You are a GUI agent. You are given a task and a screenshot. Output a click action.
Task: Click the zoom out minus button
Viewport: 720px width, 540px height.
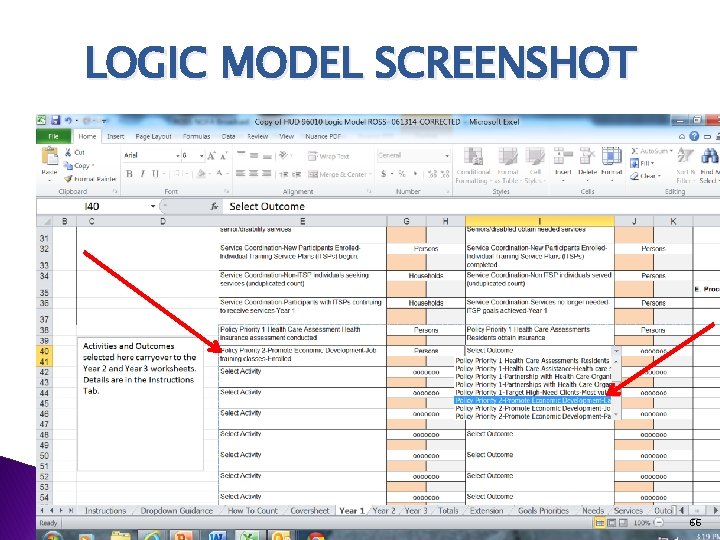tap(658, 523)
